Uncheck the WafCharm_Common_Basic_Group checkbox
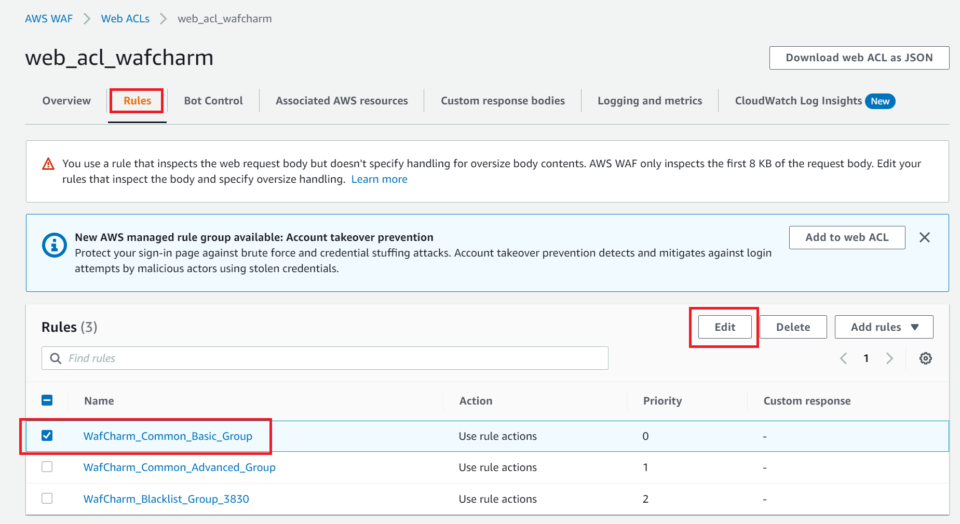This screenshot has width=960, height=524. [x=47, y=436]
